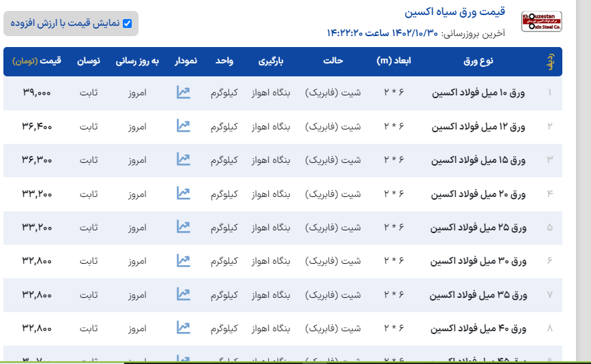Open price chart for ورق ۳۵ میل row

[x=183, y=294]
